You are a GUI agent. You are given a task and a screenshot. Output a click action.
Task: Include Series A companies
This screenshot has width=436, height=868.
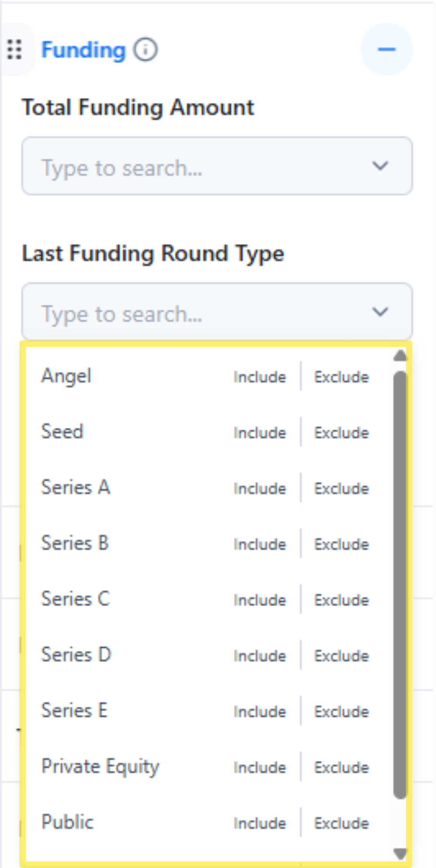click(x=260, y=488)
